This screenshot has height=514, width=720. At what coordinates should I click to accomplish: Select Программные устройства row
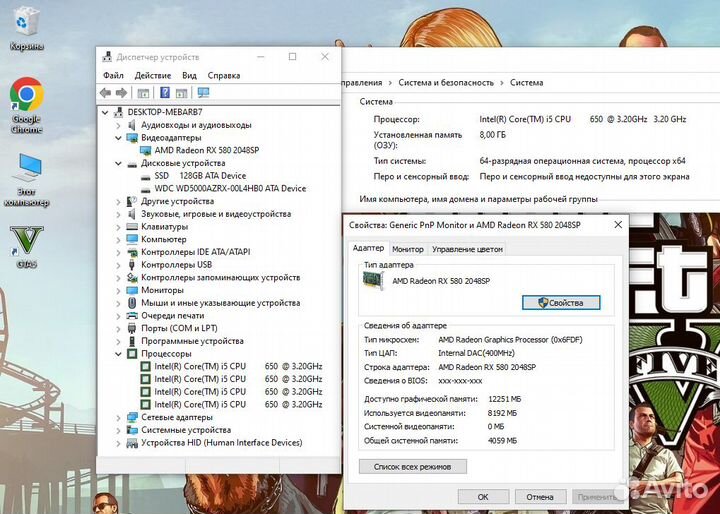coord(192,341)
